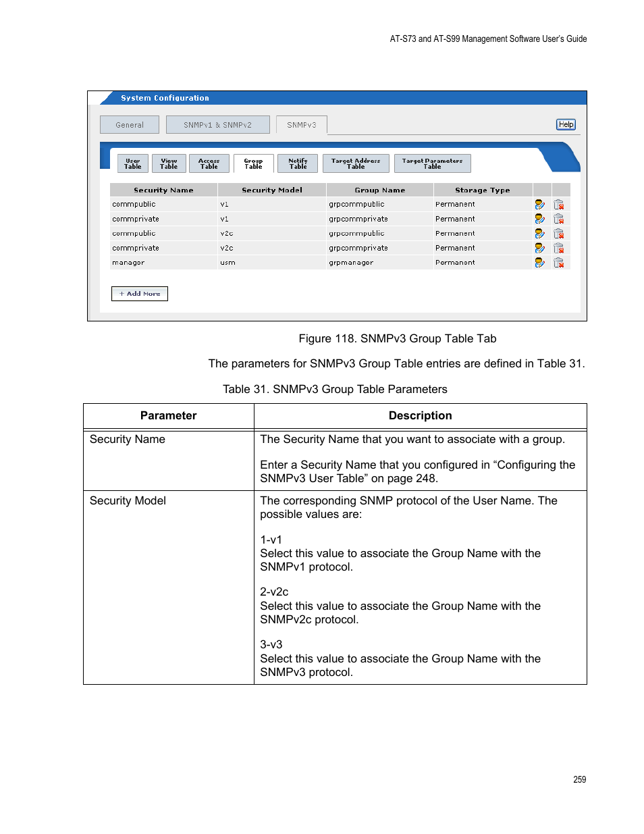This screenshot has height=834, width=644.
Task: Switch to the General tab
Action: coord(130,125)
